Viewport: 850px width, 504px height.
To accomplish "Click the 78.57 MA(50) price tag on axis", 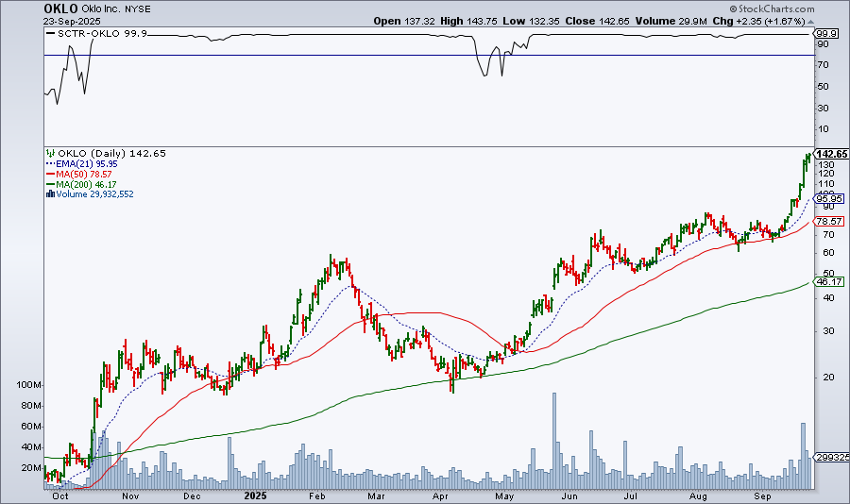I will 828,220.
